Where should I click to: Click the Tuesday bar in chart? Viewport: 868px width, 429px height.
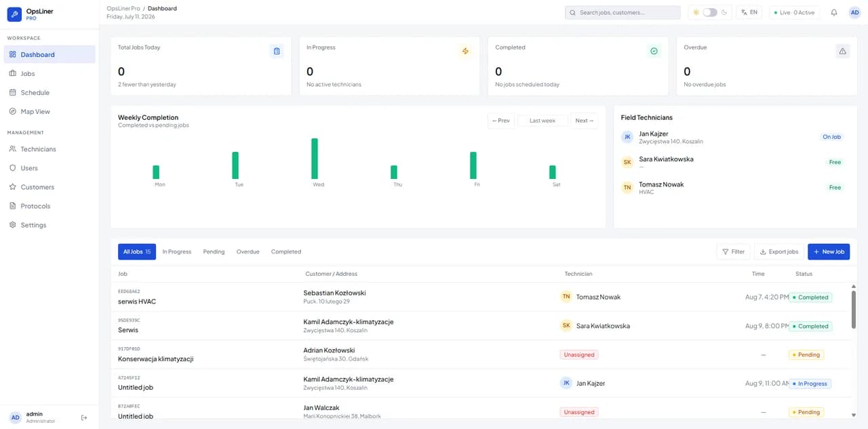pyautogui.click(x=235, y=165)
